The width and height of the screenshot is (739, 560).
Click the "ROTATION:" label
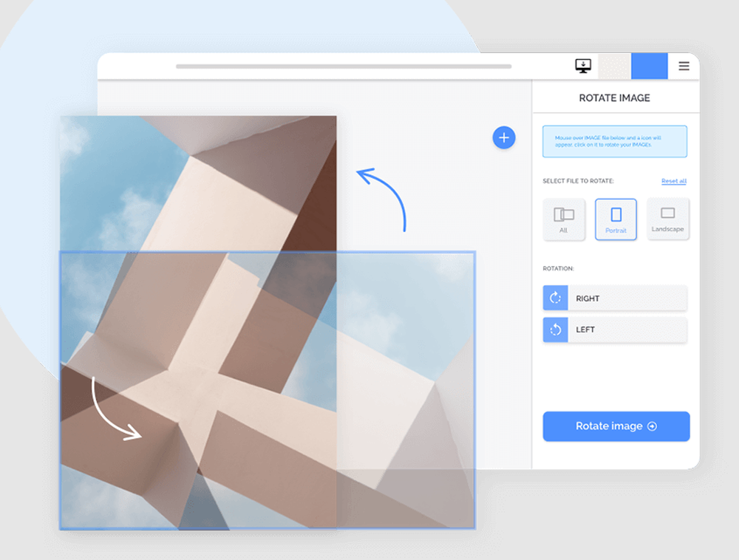(559, 268)
